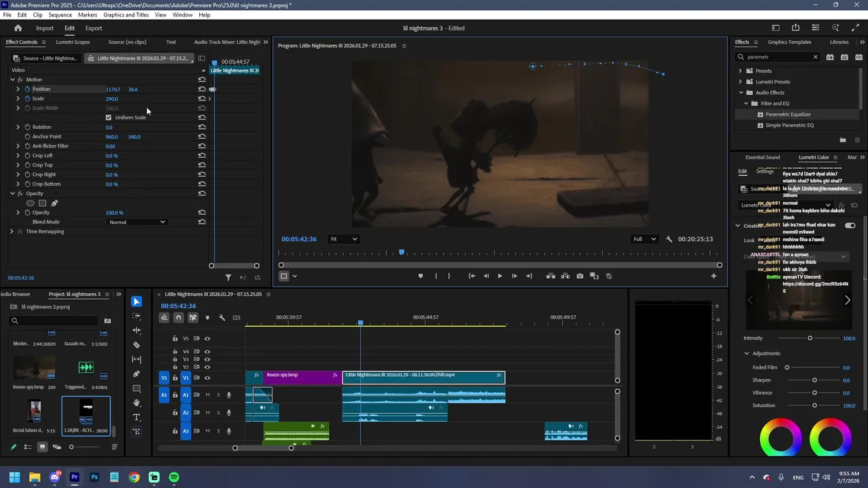
Task: Mute audio track A1
Action: [208, 395]
